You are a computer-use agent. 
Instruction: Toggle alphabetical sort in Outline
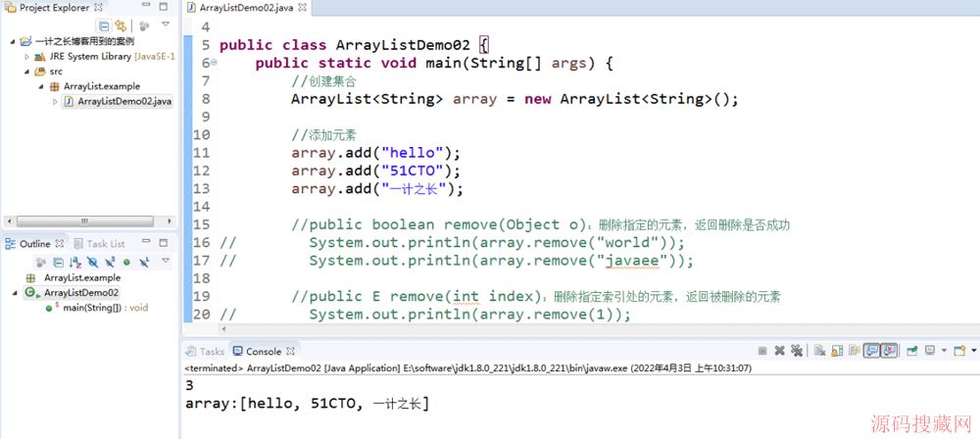pos(75,262)
